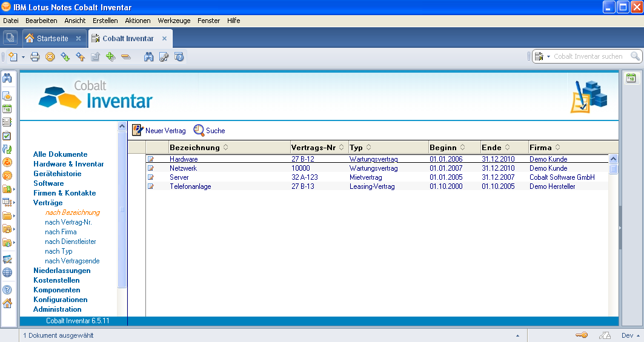Click the key security icon in status bar

coord(582,335)
